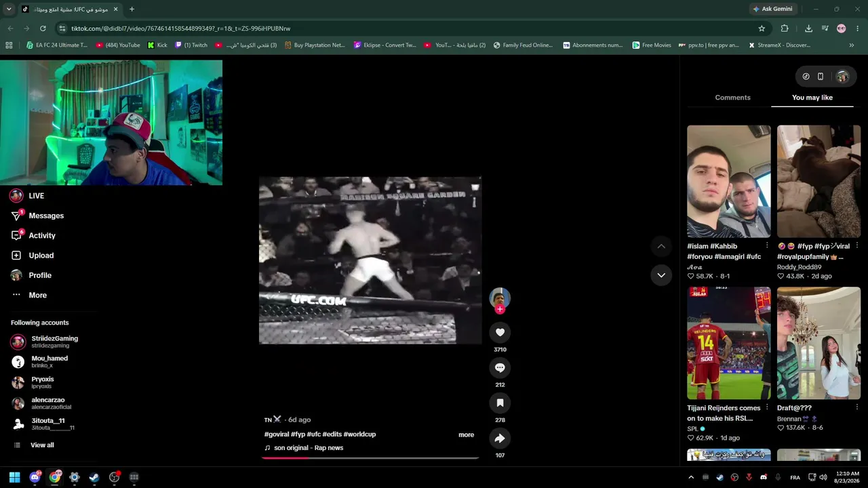868x488 pixels.
Task: Select the You may like tab
Action: click(812, 98)
